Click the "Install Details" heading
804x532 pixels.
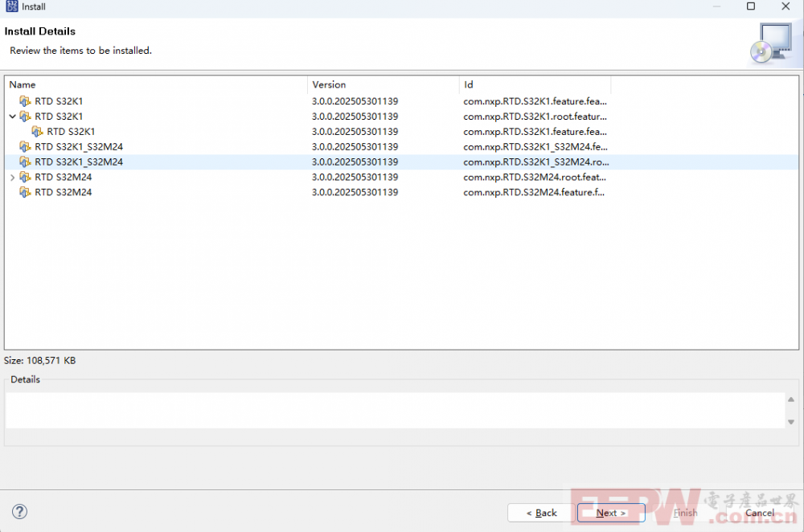point(40,31)
